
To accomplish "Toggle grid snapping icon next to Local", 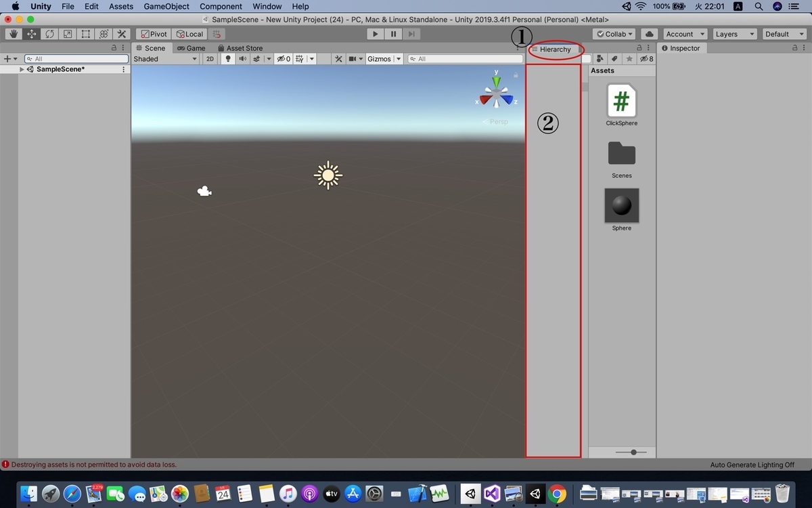I will (217, 34).
